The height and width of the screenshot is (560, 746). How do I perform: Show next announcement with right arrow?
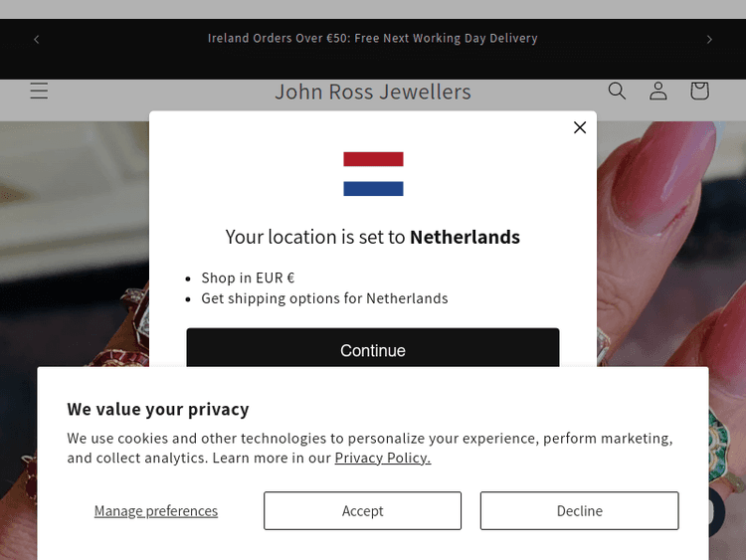pyautogui.click(x=709, y=39)
